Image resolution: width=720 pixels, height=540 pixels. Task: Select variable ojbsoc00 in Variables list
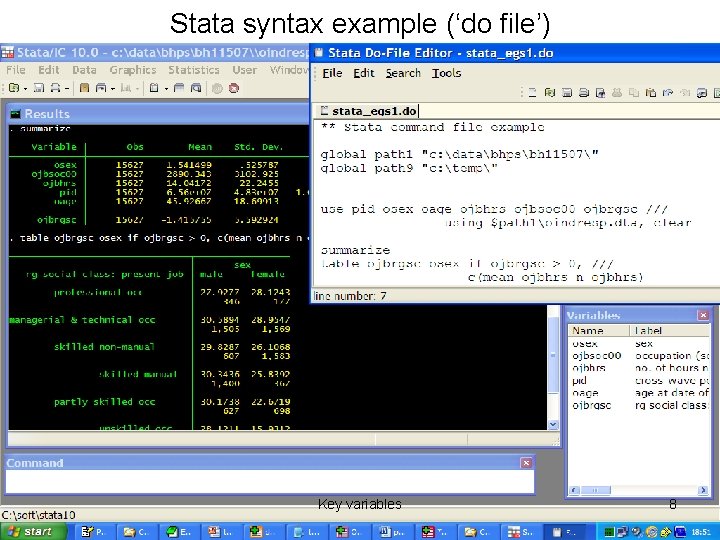596,355
